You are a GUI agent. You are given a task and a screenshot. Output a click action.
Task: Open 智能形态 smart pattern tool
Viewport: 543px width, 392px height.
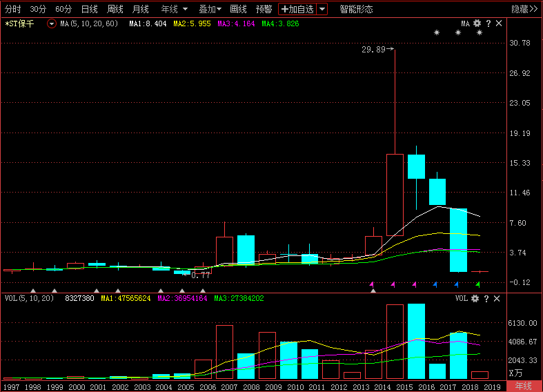(356, 9)
